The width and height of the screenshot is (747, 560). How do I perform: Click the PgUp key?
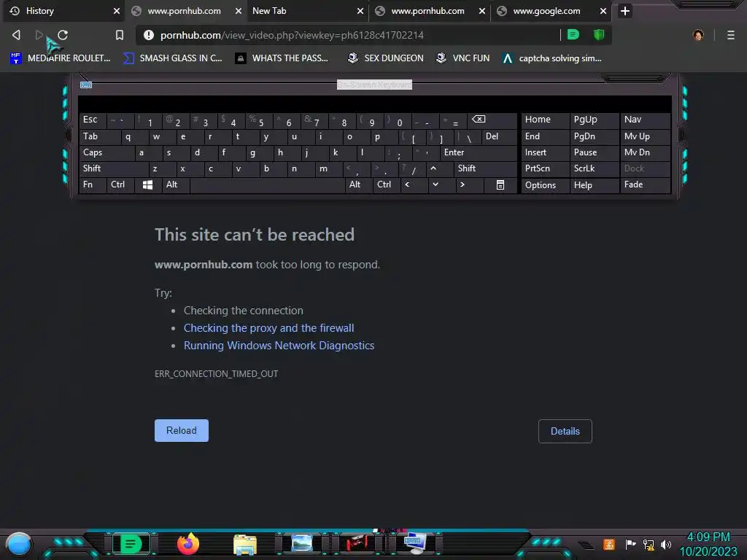tap(594, 120)
